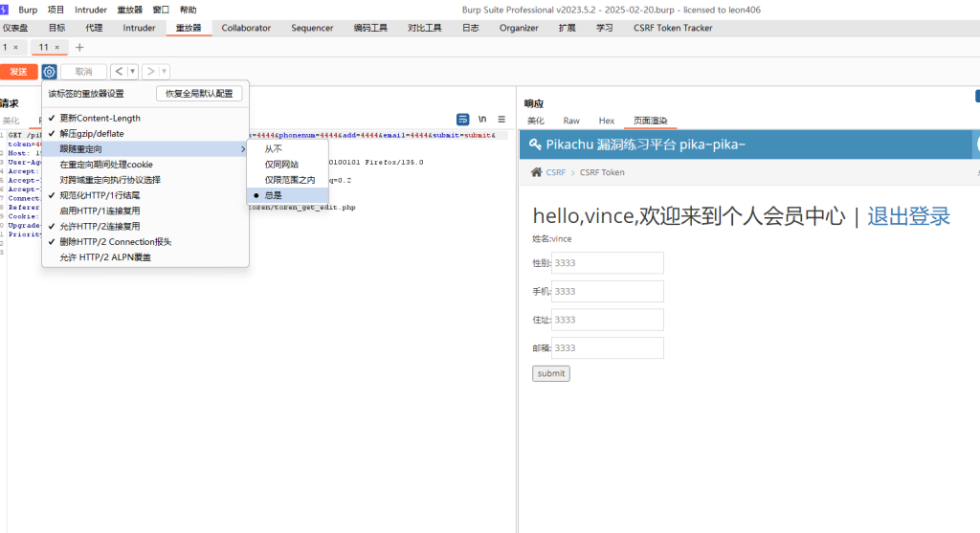
Task: Open the request panel hamburger menu icon
Action: tap(501, 119)
